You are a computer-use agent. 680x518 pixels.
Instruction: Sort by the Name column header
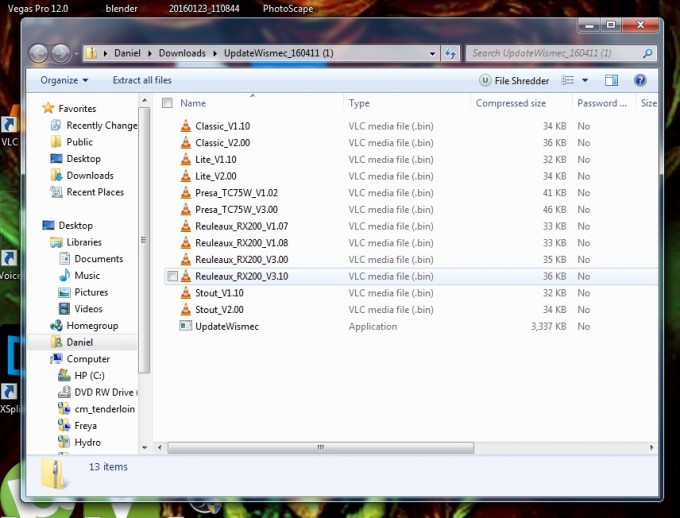(193, 103)
